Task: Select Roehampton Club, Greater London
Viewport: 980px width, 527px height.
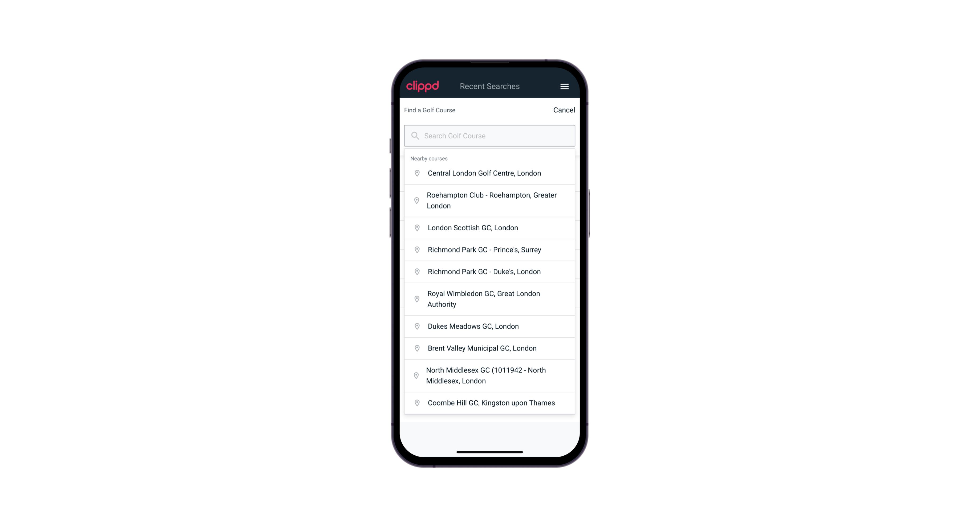Action: tap(489, 201)
